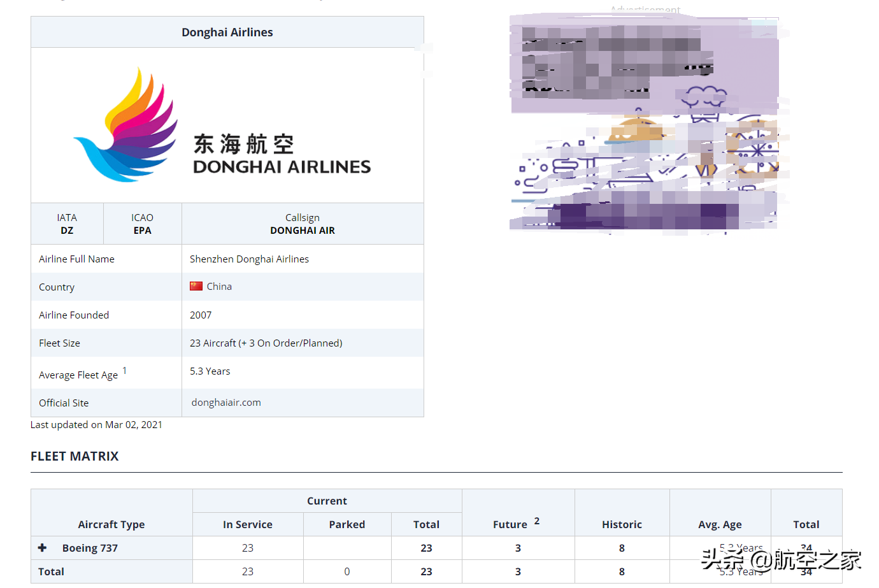Screen dimensions: 879x588
Task: Click the Total row parked value 0
Action: 347,571
